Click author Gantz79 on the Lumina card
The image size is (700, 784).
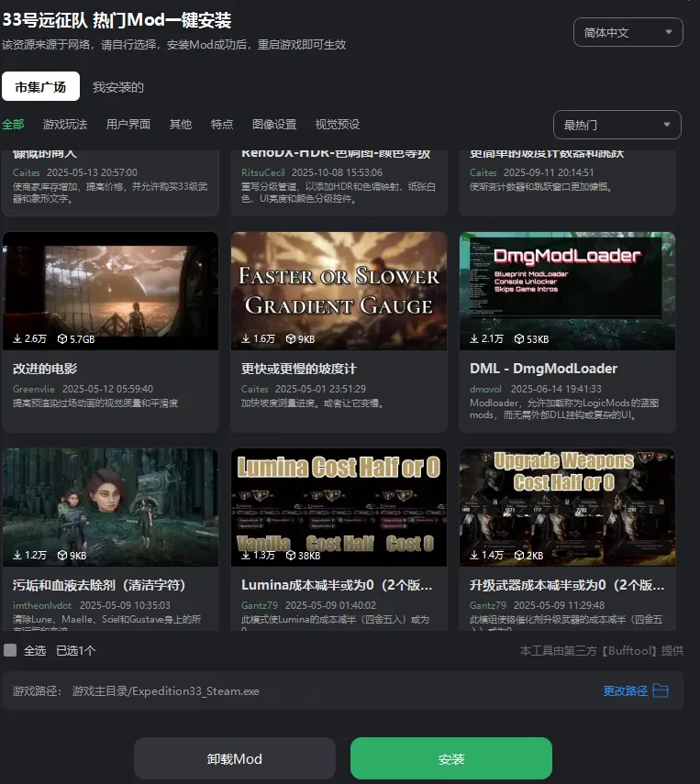pyautogui.click(x=260, y=605)
